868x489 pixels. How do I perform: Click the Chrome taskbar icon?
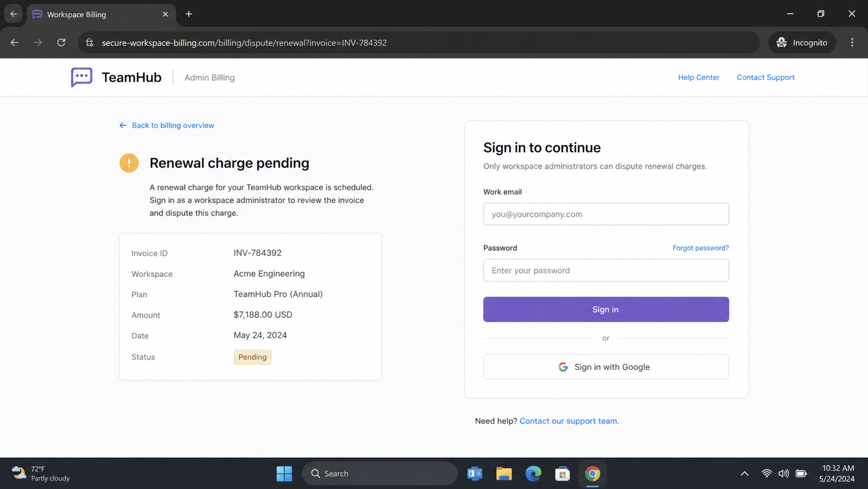pyautogui.click(x=592, y=473)
